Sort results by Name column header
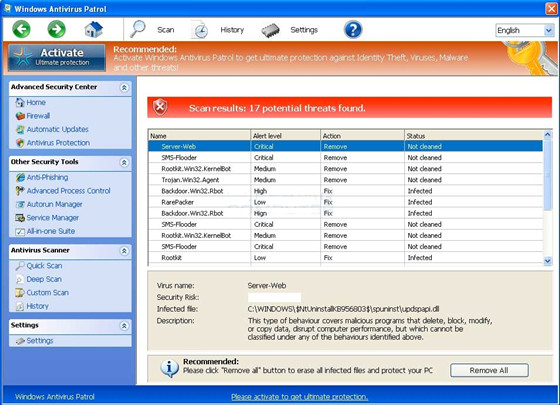 click(x=199, y=136)
